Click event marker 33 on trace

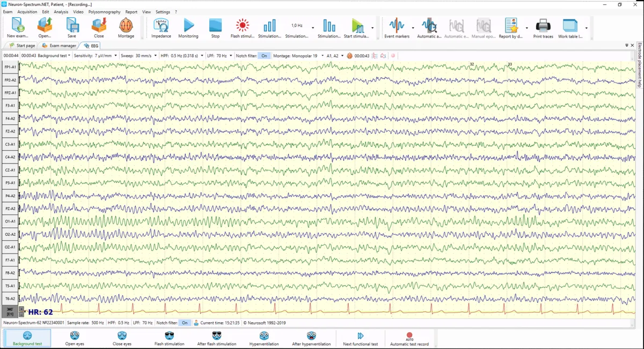pyautogui.click(x=510, y=64)
